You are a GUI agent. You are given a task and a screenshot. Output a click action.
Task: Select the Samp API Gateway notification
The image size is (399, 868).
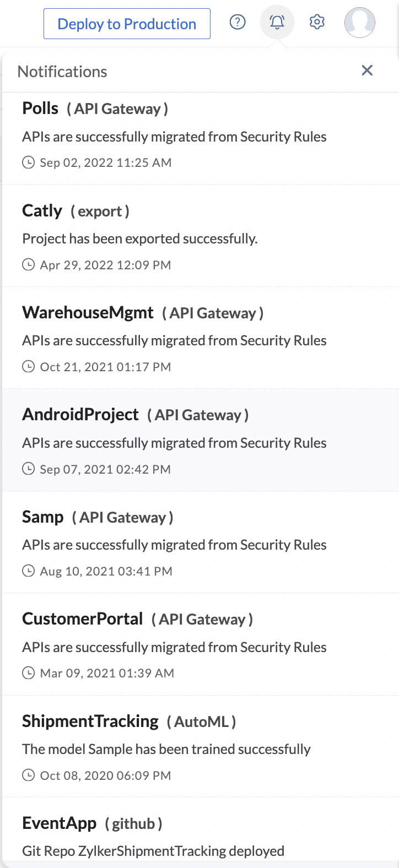pos(201,542)
